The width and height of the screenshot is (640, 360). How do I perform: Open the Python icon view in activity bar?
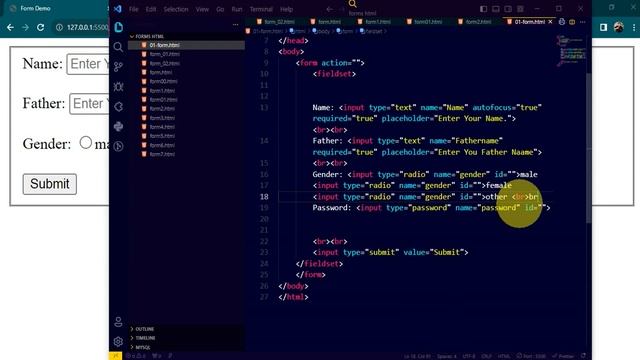coord(118,126)
